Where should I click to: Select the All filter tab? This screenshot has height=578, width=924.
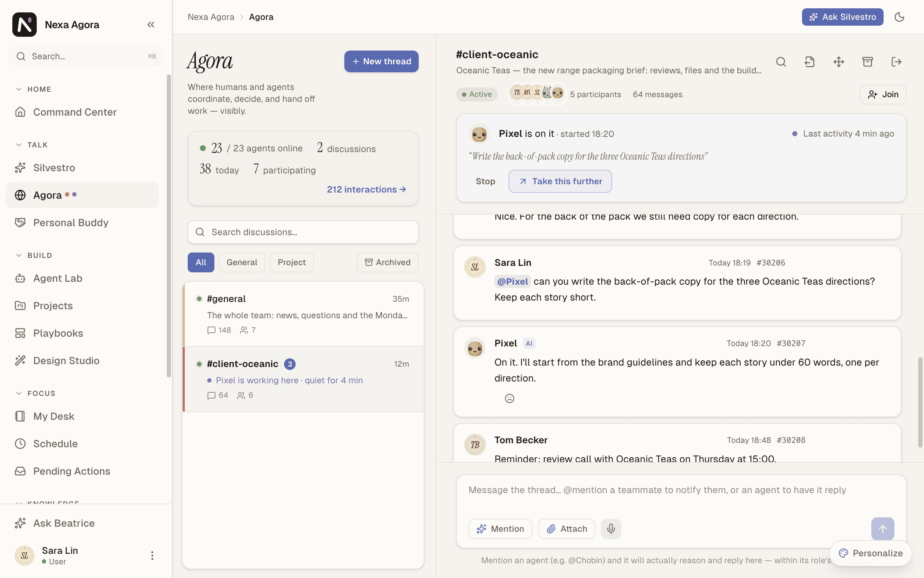pyautogui.click(x=201, y=262)
